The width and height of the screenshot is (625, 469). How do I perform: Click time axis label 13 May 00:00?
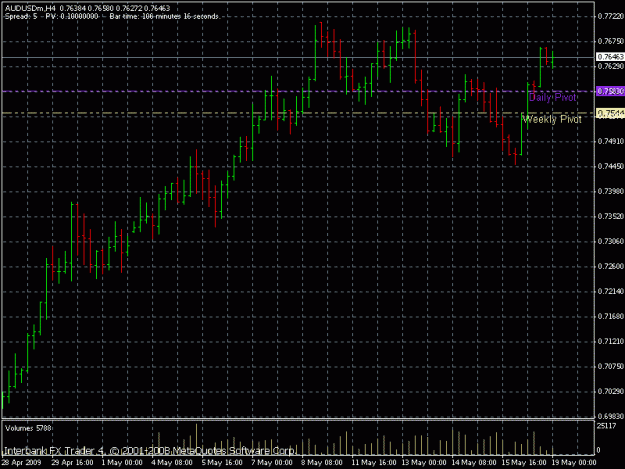(424, 463)
